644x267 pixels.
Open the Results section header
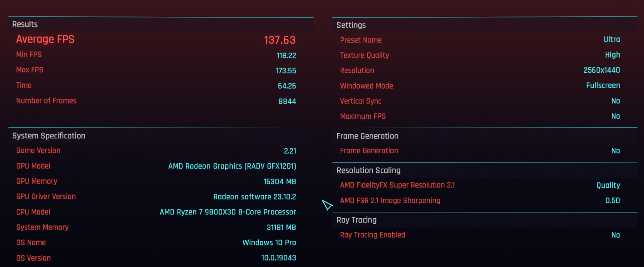pos(161,25)
